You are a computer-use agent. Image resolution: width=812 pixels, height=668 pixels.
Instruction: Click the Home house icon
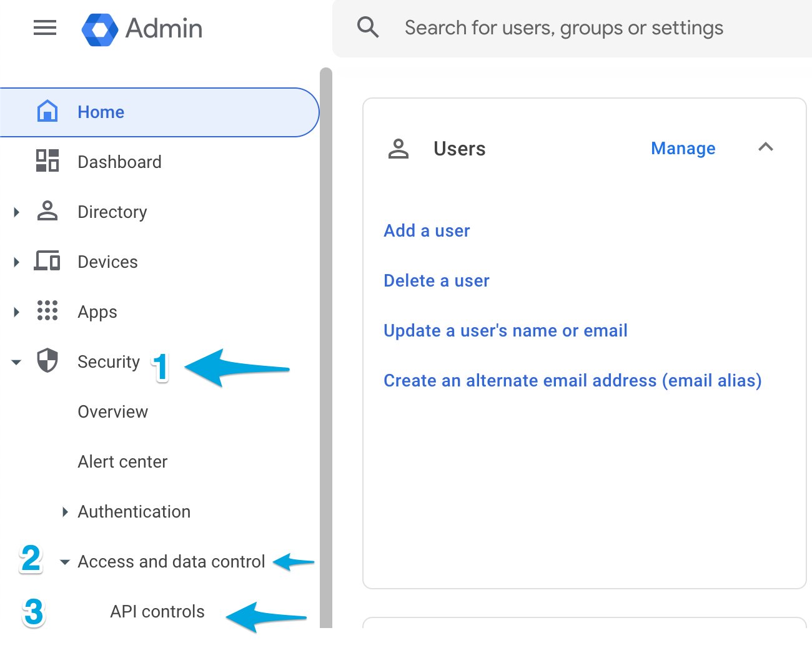point(47,111)
